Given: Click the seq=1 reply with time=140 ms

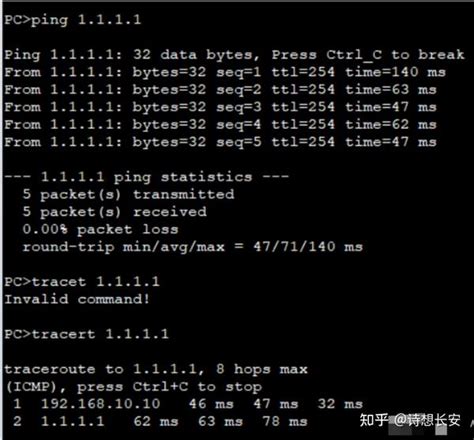Looking at the screenshot, I should point(225,72).
